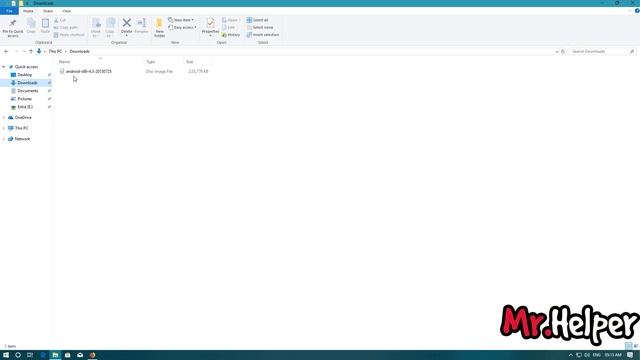The height and width of the screenshot is (360, 640).
Task: Click Invert selection in ribbon
Action: [x=263, y=35]
